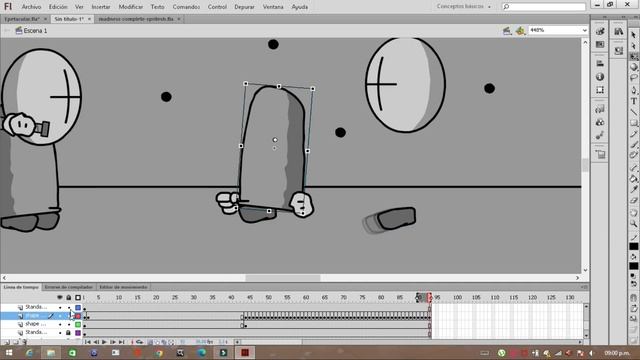Open the Conceptos básicos workspace dropdown
Viewport: 640px width, 360px height.
pos(464,7)
